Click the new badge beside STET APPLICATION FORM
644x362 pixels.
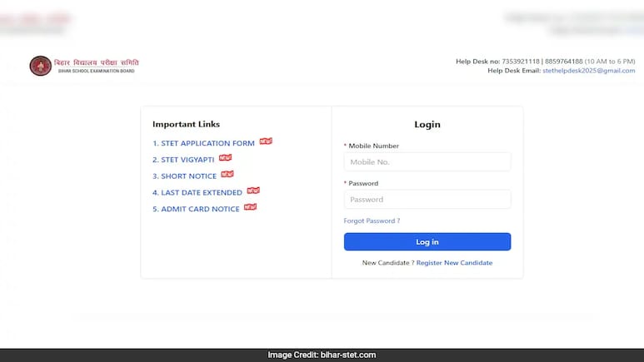coord(266,141)
